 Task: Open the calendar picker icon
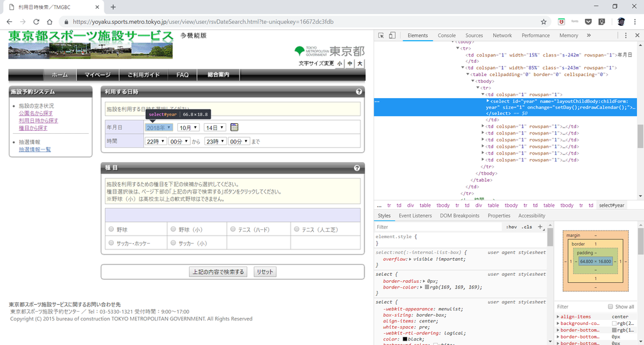pyautogui.click(x=234, y=127)
